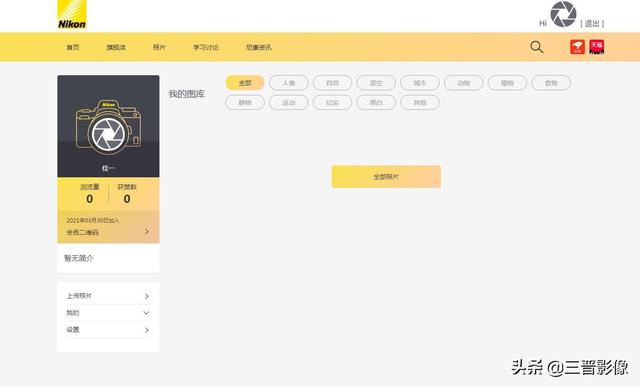Open the red JD store icon
This screenshot has width=640, height=387.
(577, 47)
